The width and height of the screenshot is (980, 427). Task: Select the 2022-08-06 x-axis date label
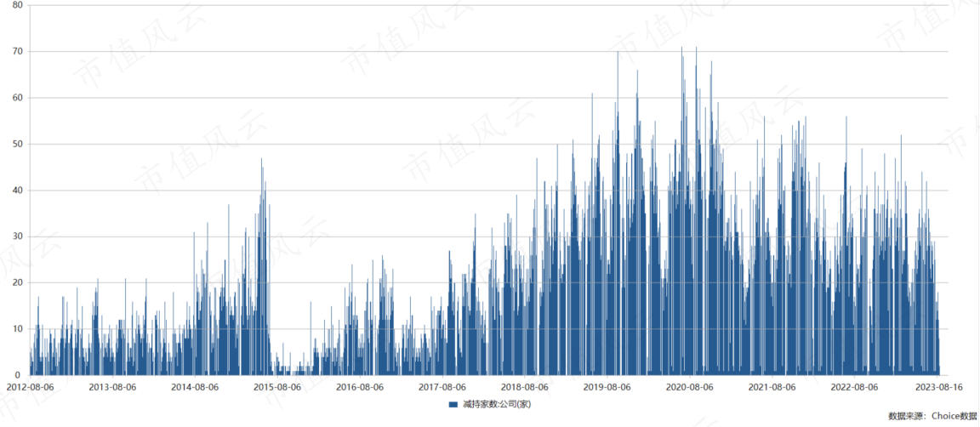click(855, 387)
